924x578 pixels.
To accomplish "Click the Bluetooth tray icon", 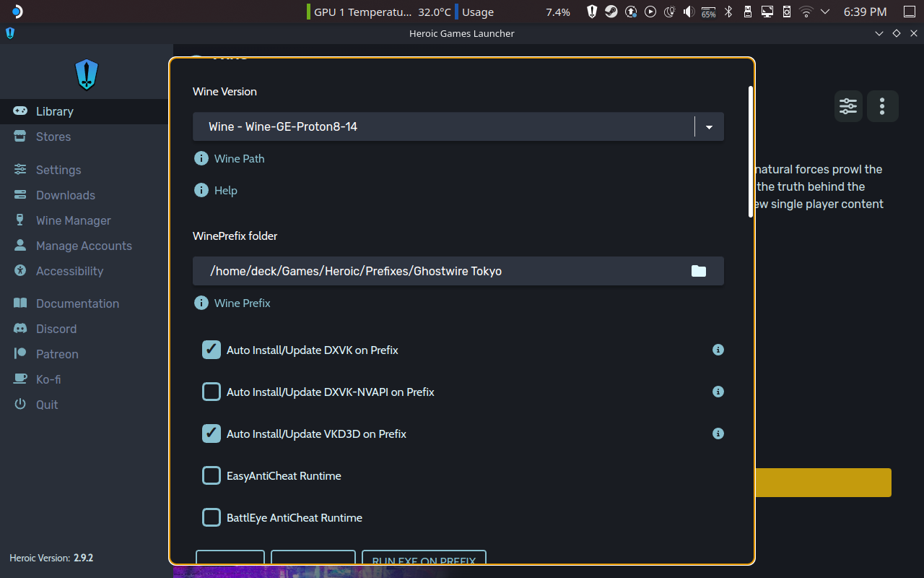I will coord(728,12).
